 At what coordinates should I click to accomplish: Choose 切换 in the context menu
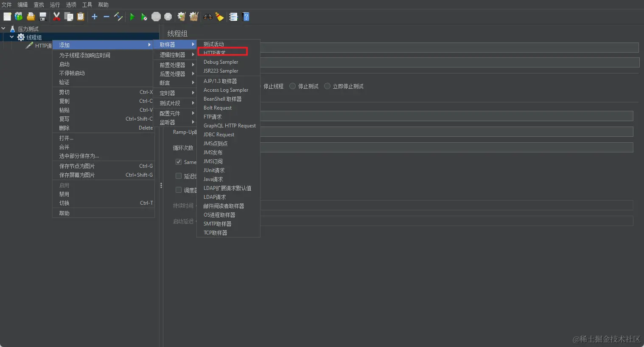tap(103, 203)
